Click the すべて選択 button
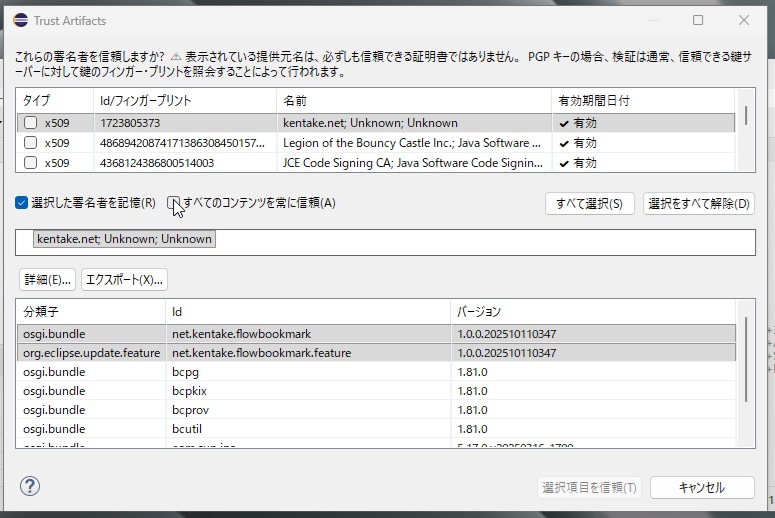The width and height of the screenshot is (775, 518). [x=589, y=204]
